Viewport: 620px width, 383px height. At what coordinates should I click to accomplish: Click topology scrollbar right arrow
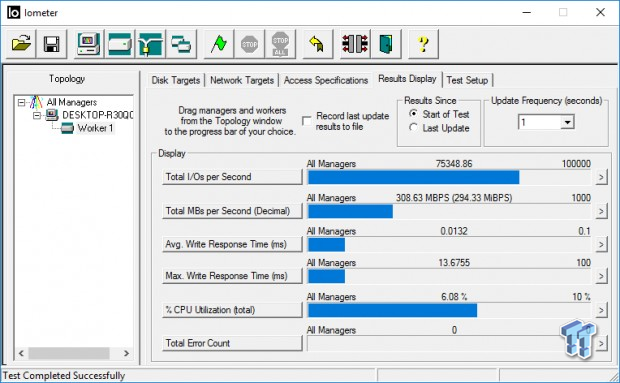pos(126,353)
